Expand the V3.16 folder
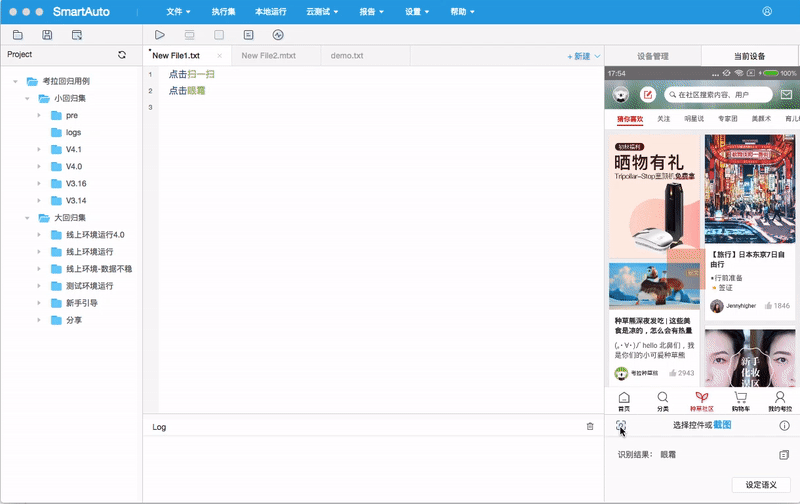 point(39,183)
